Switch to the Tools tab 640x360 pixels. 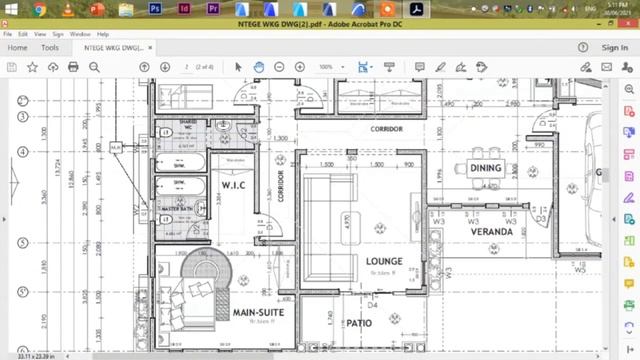pyautogui.click(x=50, y=48)
